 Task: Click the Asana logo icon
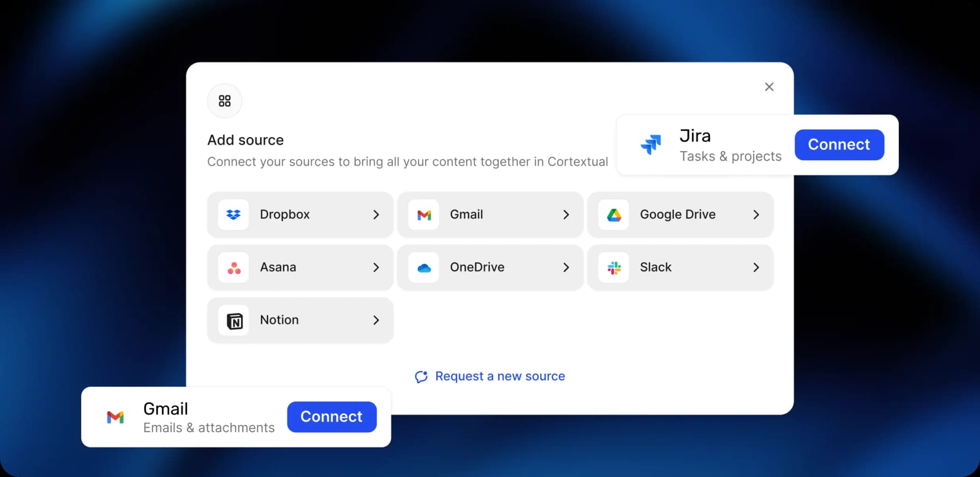(233, 267)
